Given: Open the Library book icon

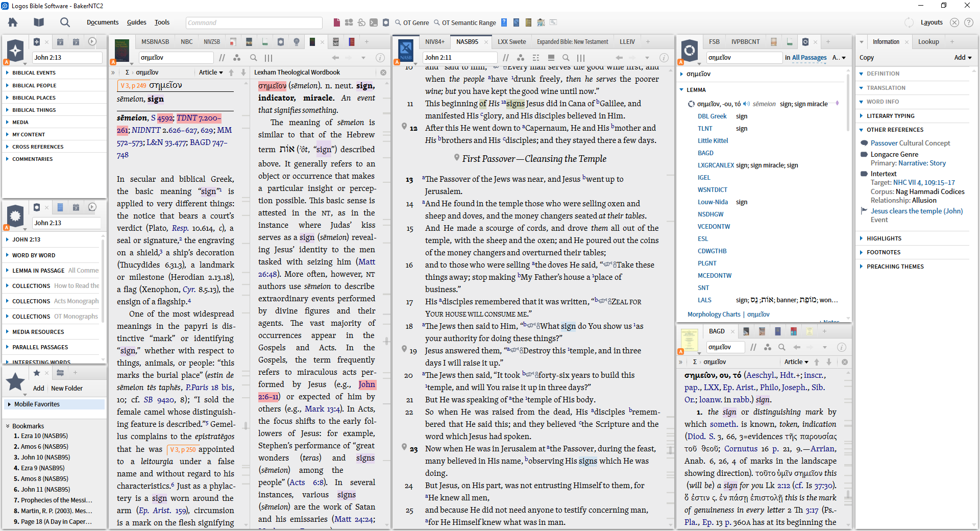Looking at the screenshot, I should click(x=39, y=22).
